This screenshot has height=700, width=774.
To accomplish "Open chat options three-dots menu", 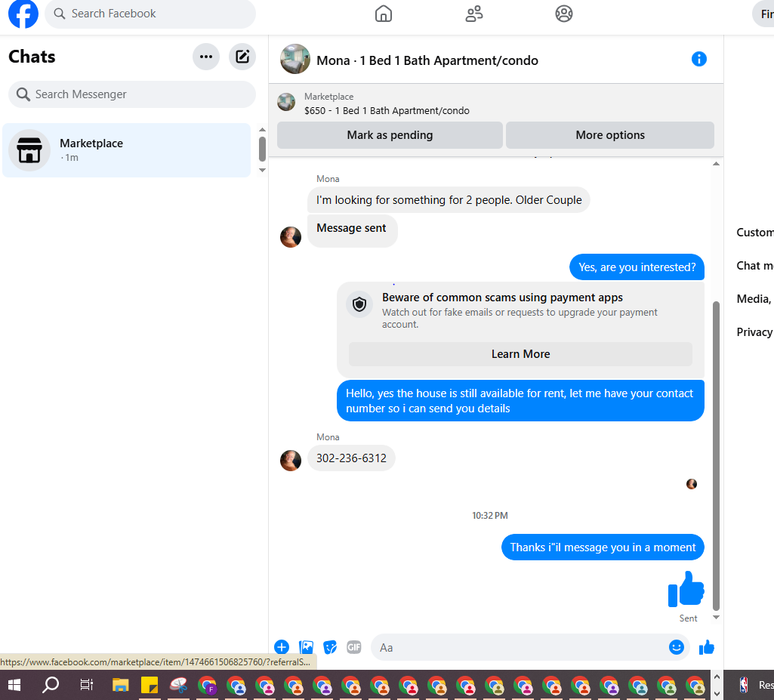I will pos(206,57).
